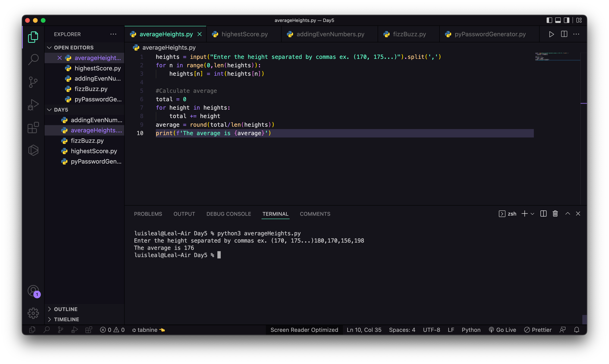
Task: Open the Source Control view
Action: (33, 82)
